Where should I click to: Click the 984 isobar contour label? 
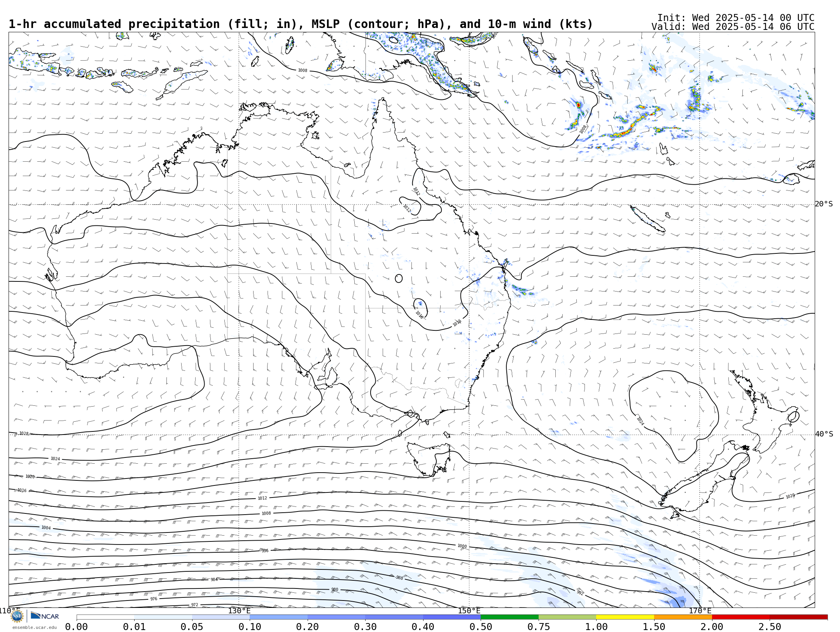pyautogui.click(x=214, y=580)
